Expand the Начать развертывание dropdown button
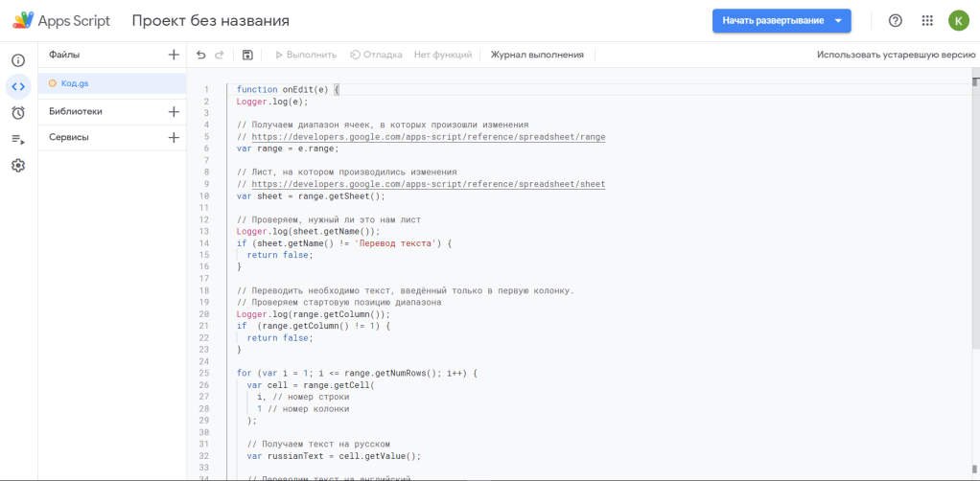Screen dimensions: 980x481 point(840,21)
